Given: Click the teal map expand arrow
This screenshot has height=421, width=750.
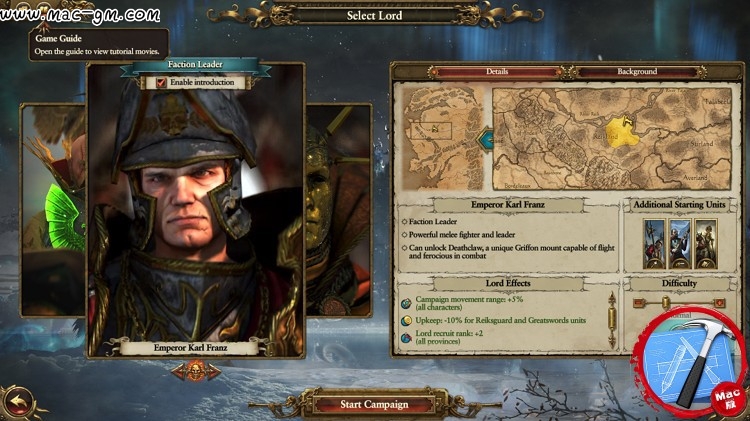Looking at the screenshot, I should 485,140.
